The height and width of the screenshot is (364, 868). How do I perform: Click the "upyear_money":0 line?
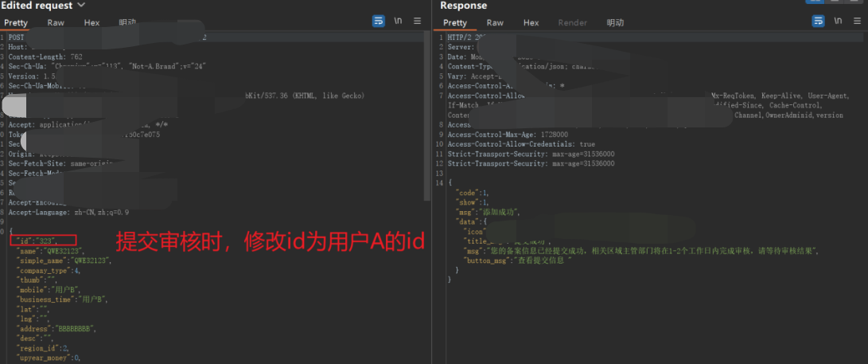[x=49, y=358]
